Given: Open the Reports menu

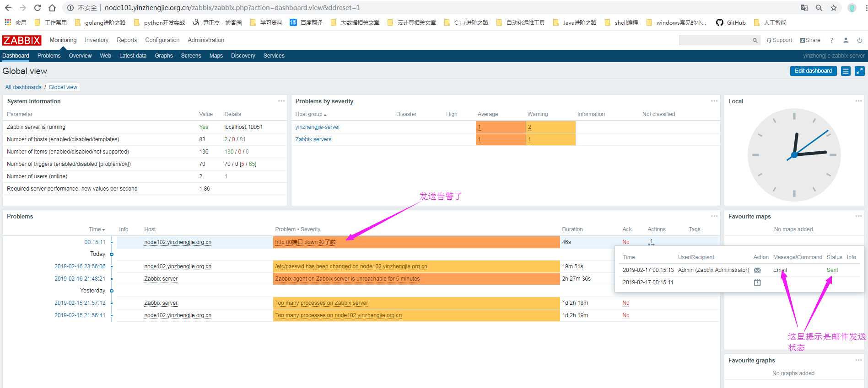Looking at the screenshot, I should point(127,40).
